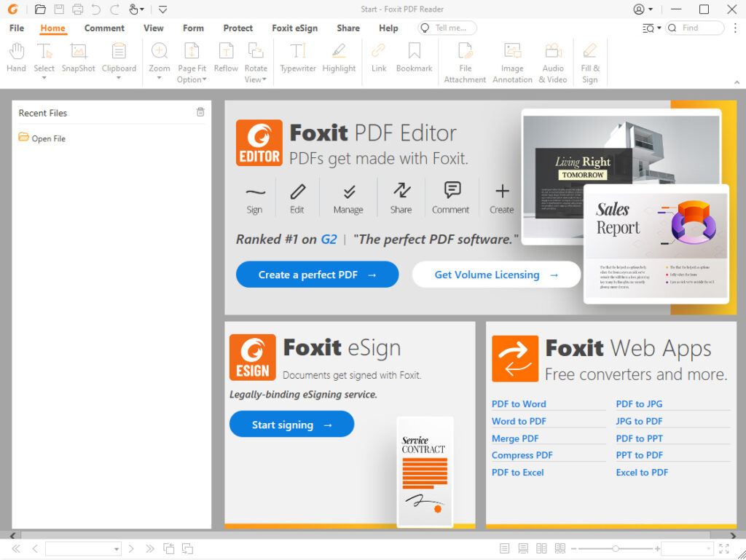Go to the previous page
This screenshot has width=746, height=560.
[35, 548]
